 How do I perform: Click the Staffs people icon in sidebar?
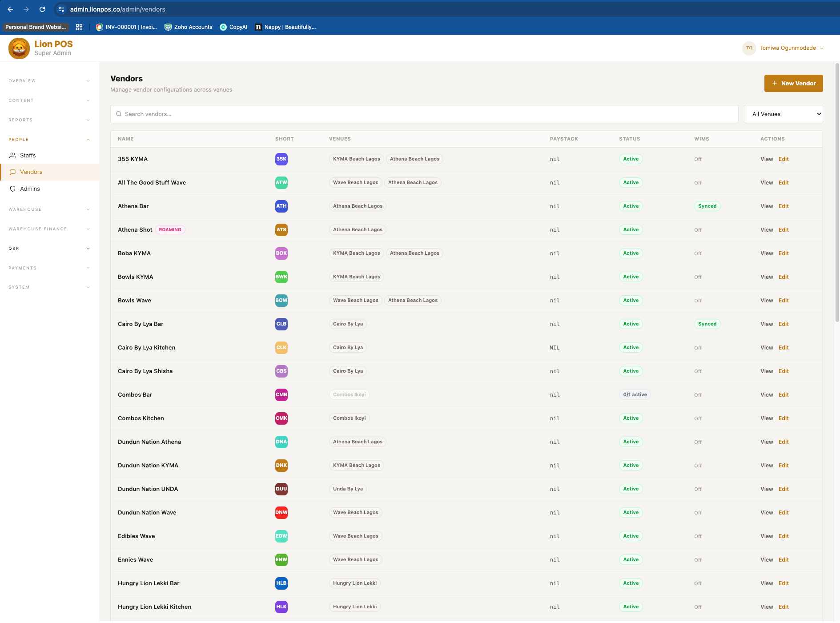(x=13, y=156)
